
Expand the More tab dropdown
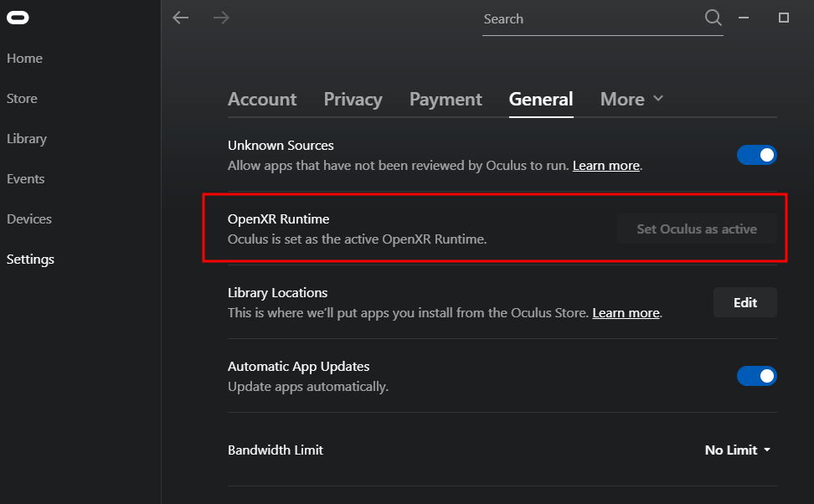[x=631, y=99]
